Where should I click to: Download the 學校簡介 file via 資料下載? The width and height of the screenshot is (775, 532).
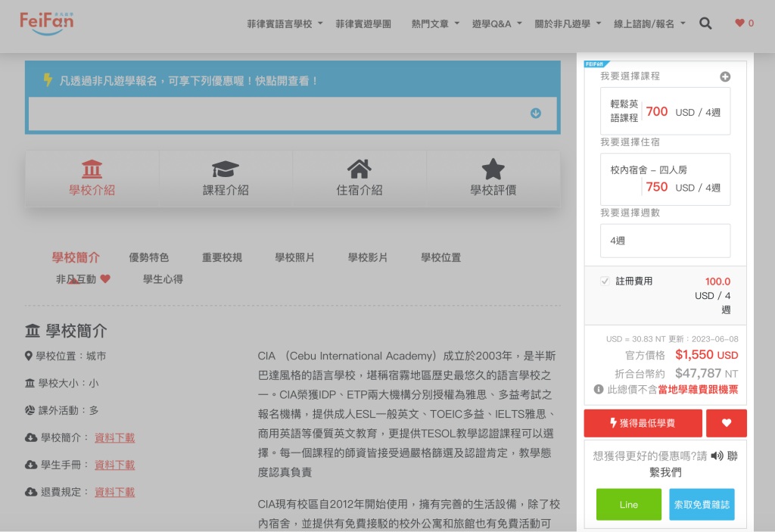pyautogui.click(x=115, y=437)
